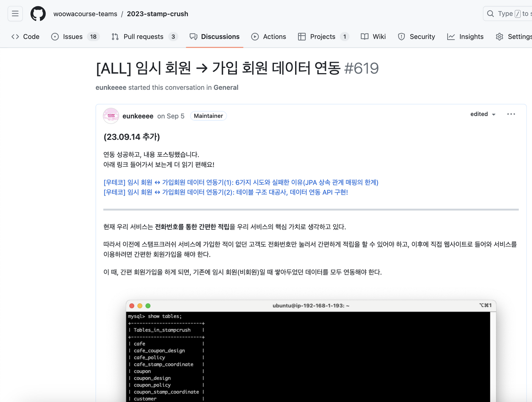Open the Code tab
532x402 pixels.
[x=25, y=37]
